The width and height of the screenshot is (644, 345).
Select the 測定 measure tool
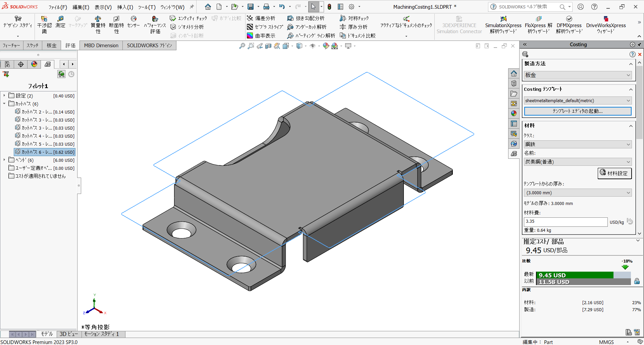(x=60, y=22)
